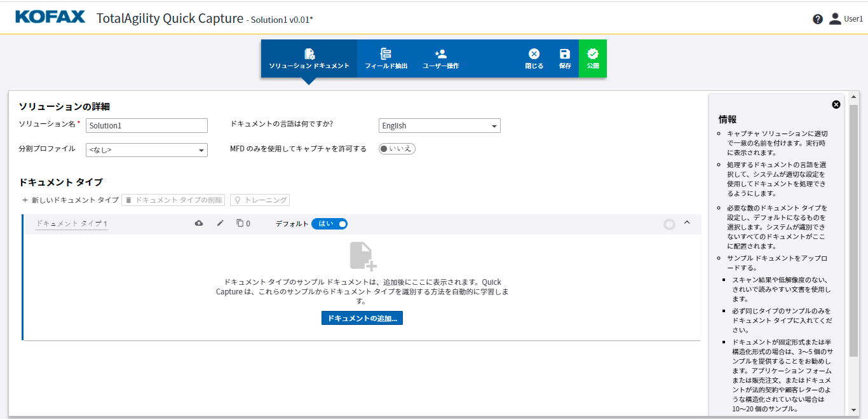Viewport: 868px width, 419px height.
Task: Select the ソリューション ドキュメント tab icon
Action: 309,54
